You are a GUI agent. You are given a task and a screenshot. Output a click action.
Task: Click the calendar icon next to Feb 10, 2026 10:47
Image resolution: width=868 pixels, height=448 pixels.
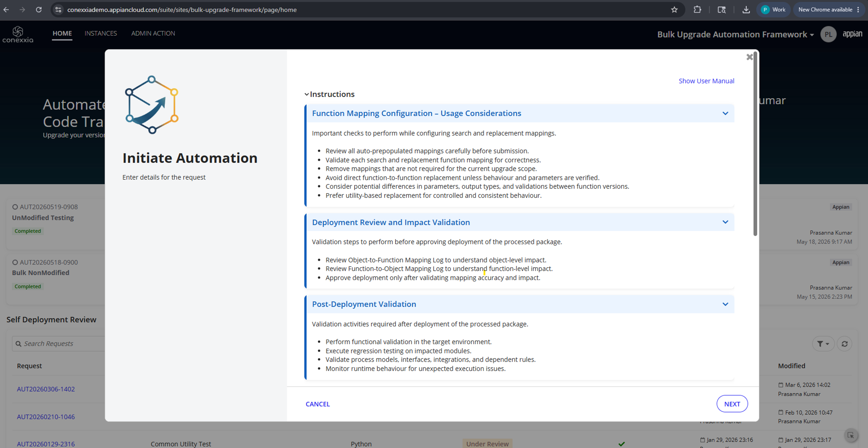point(781,412)
